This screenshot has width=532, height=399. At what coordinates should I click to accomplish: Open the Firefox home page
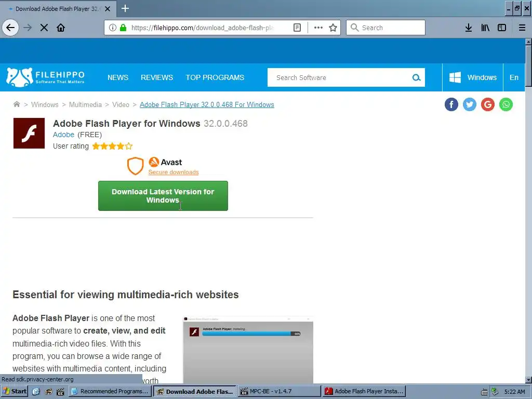click(x=61, y=28)
